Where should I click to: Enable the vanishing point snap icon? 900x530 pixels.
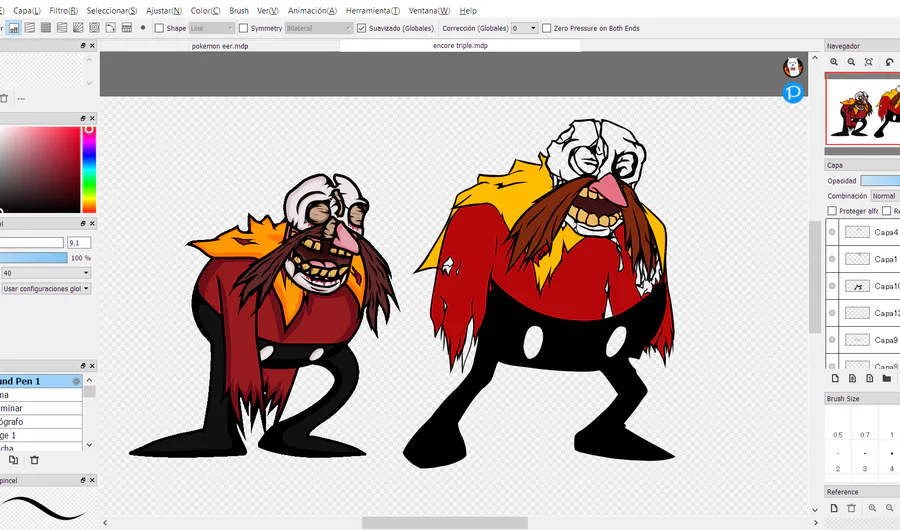pos(63,28)
